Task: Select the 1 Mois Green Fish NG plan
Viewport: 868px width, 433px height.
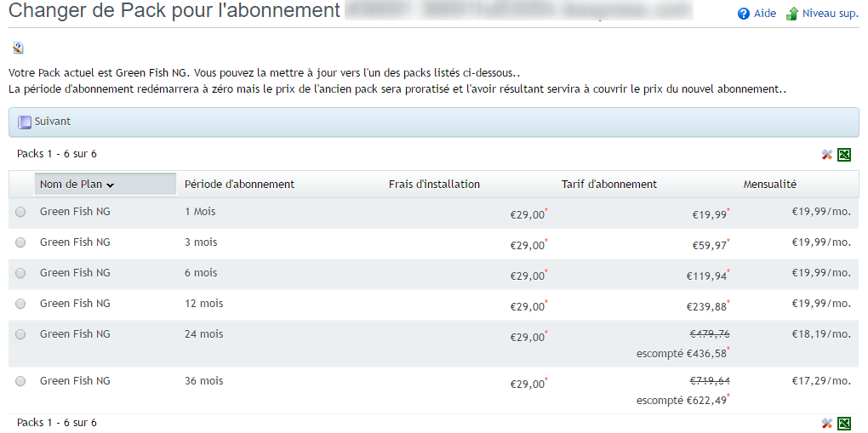Action: pyautogui.click(x=20, y=212)
